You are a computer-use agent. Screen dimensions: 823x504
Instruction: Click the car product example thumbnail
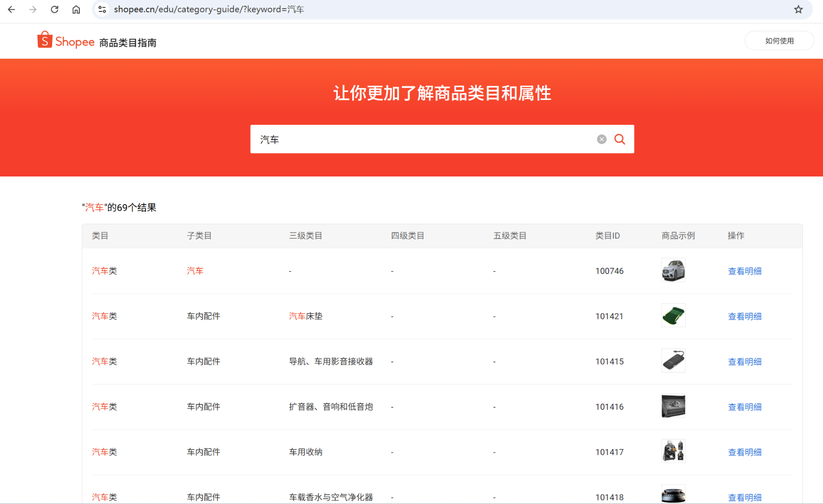point(673,270)
